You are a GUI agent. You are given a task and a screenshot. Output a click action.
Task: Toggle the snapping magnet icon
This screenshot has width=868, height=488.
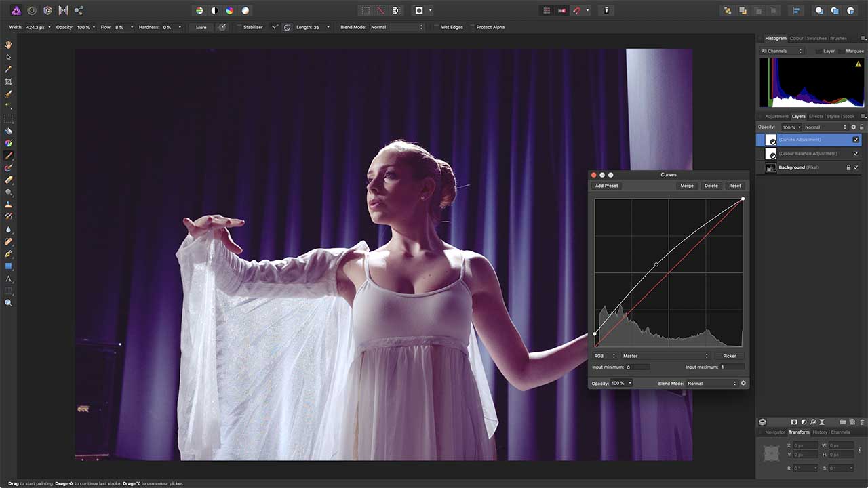[578, 11]
